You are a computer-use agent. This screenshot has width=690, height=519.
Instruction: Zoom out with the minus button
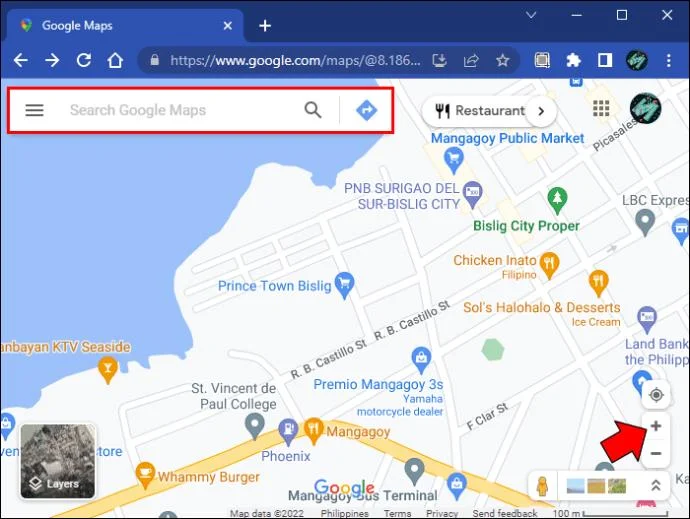coord(656,453)
